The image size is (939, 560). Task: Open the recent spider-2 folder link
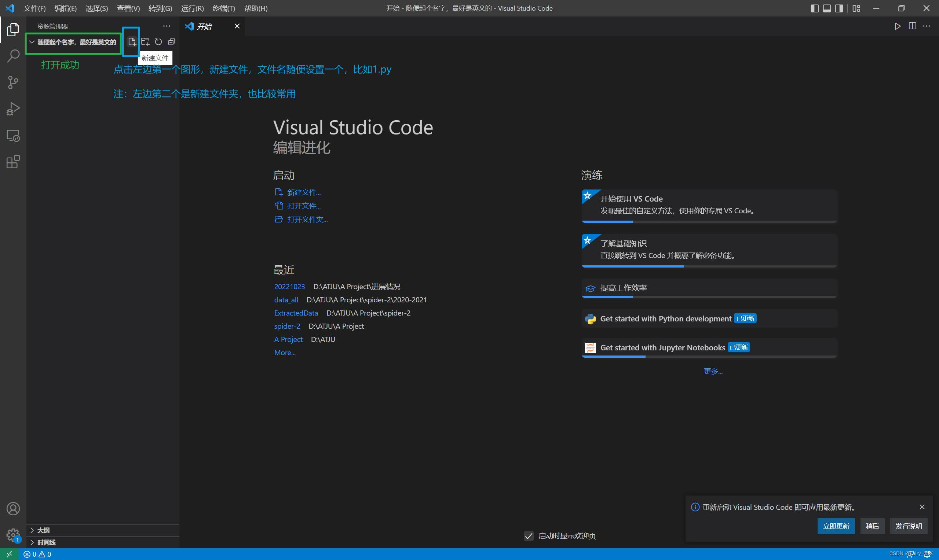(x=287, y=326)
